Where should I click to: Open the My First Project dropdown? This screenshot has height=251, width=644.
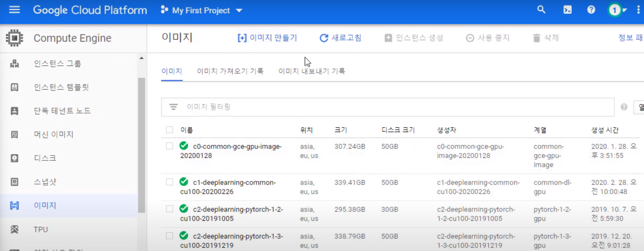pos(202,10)
